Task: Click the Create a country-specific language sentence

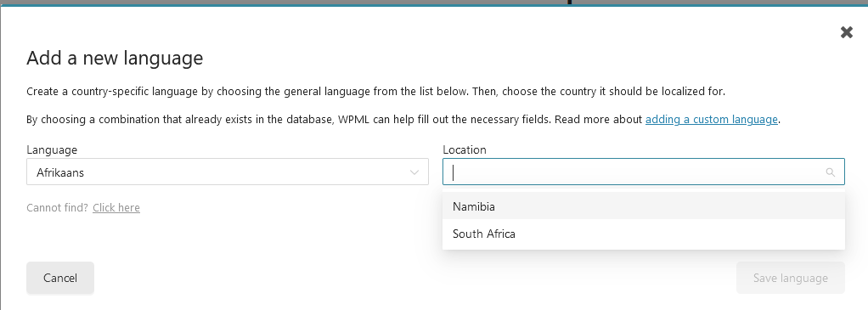Action: pyautogui.click(x=376, y=92)
